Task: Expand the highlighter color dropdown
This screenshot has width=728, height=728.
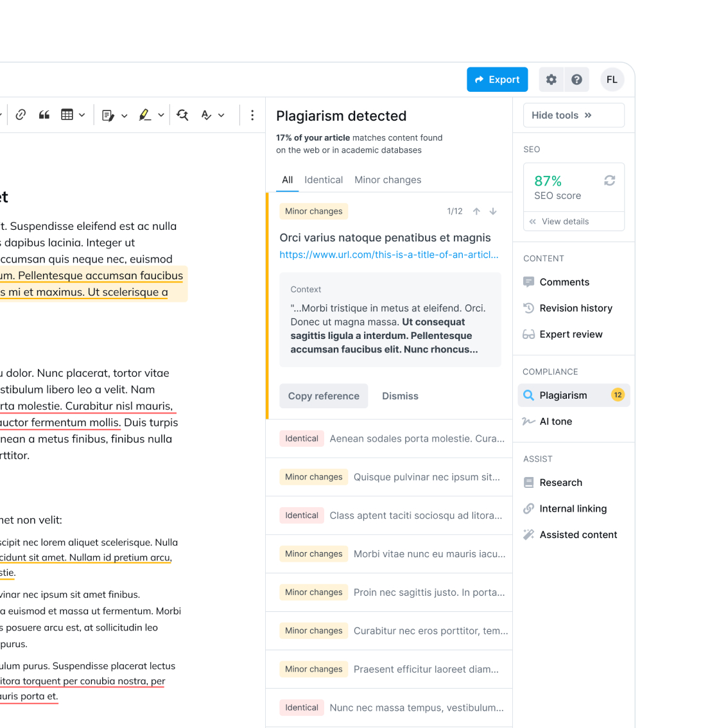Action: tap(161, 116)
